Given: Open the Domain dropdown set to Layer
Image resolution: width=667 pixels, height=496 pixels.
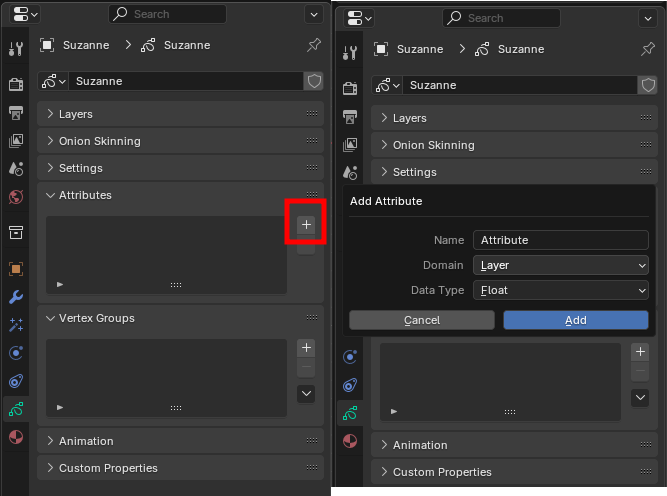Looking at the screenshot, I should click(561, 265).
